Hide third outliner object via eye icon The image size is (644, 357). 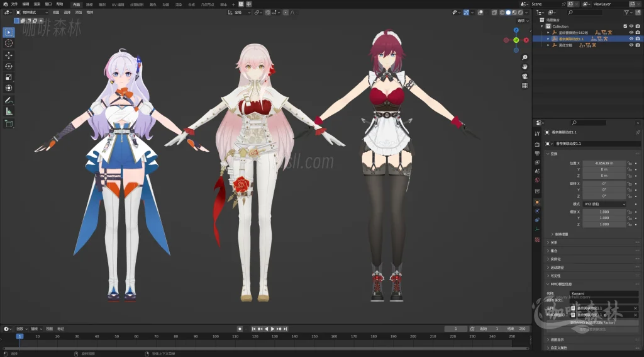click(x=631, y=45)
